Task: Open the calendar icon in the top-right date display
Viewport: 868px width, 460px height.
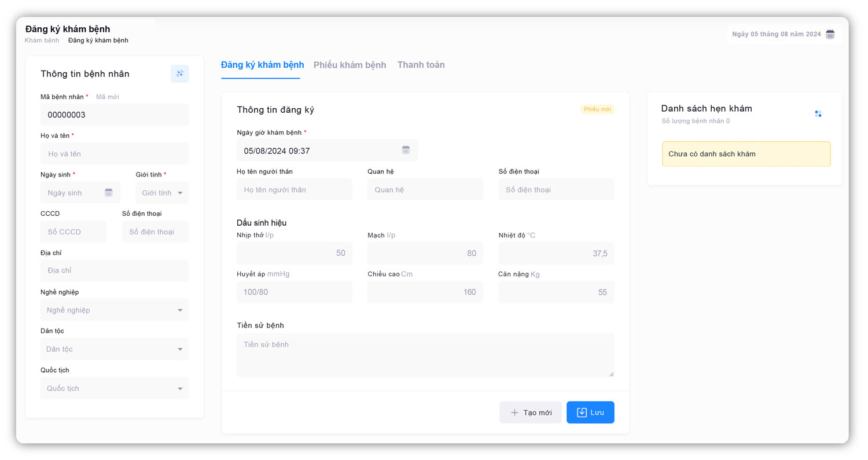Action: pyautogui.click(x=830, y=34)
